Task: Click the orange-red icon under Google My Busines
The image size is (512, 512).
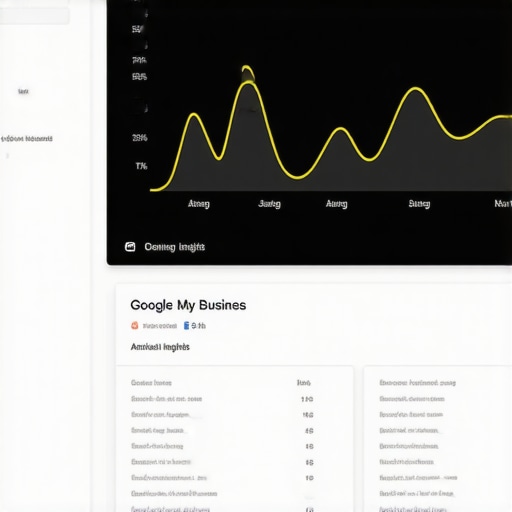Action: point(135,325)
